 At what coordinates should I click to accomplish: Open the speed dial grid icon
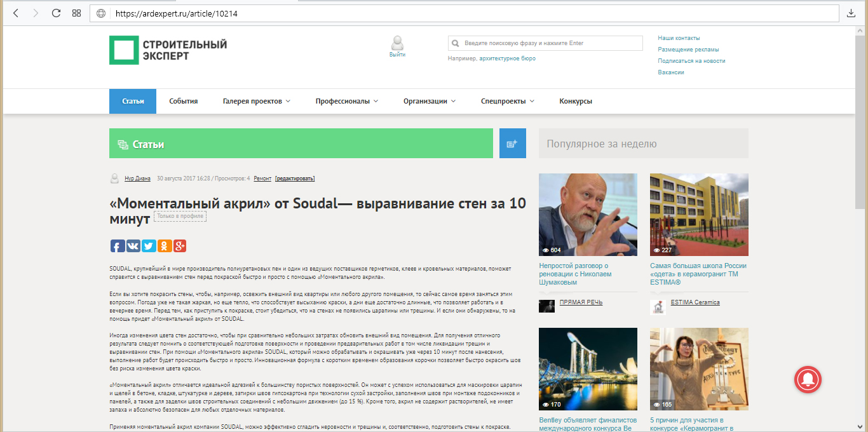click(76, 13)
